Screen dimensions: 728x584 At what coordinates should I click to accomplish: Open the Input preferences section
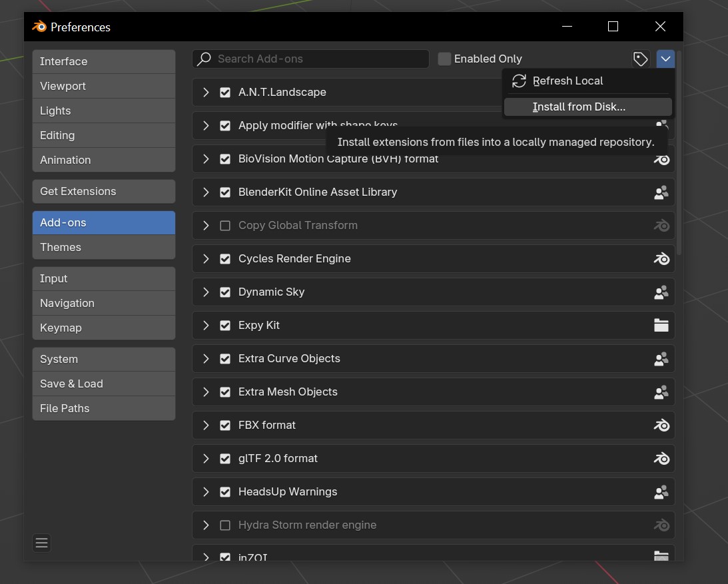tap(104, 278)
